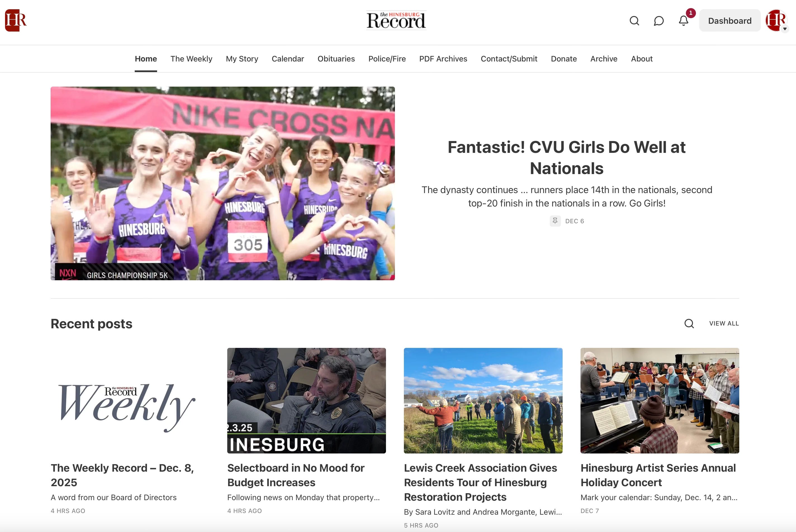Open the Obituaries tab
The image size is (796, 532).
coord(336,59)
